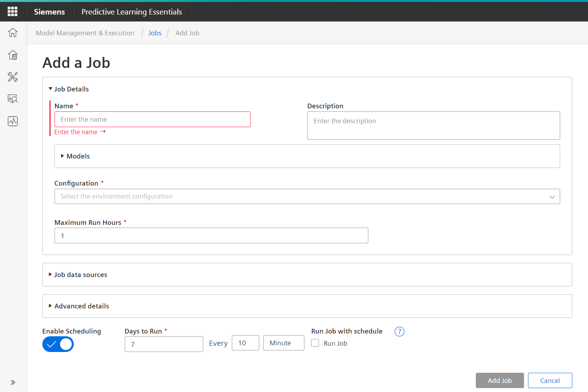The image size is (588, 392).
Task: Click the Add Job button
Action: click(500, 381)
